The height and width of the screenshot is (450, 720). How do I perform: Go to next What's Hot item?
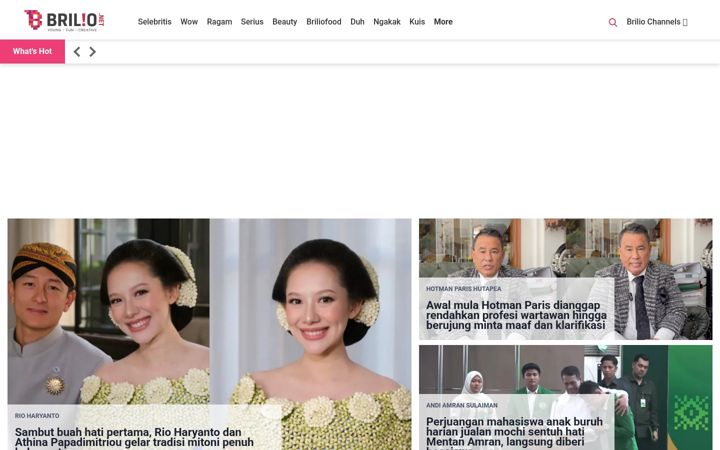[92, 52]
